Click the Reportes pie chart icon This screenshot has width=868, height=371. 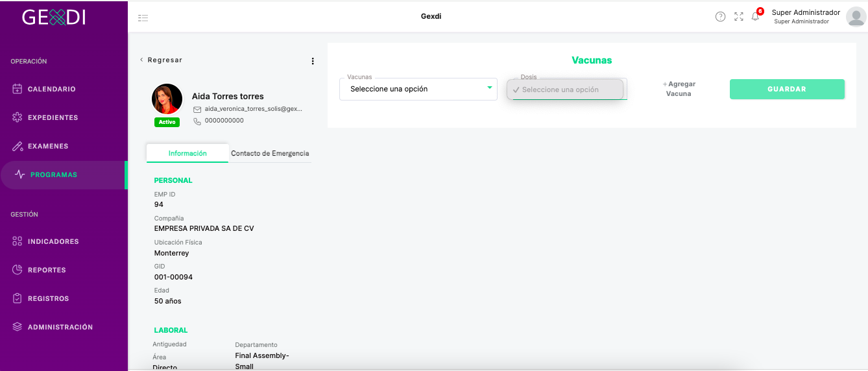[18, 270]
